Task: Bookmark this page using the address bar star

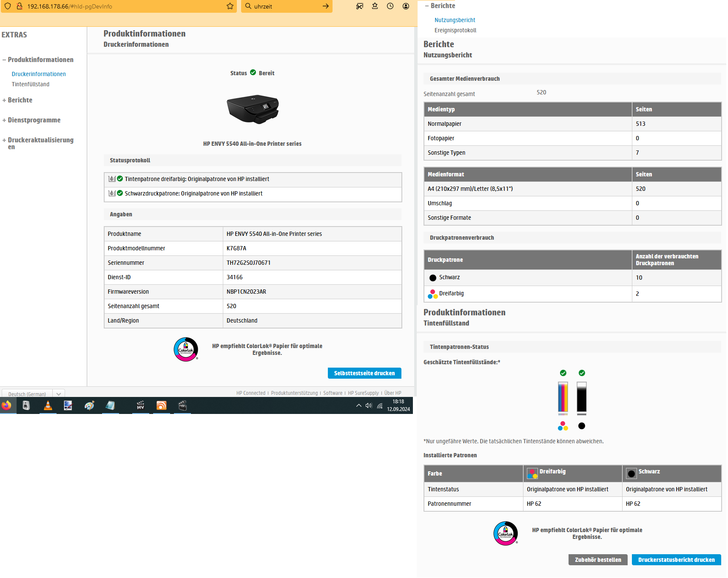Action: [x=229, y=6]
